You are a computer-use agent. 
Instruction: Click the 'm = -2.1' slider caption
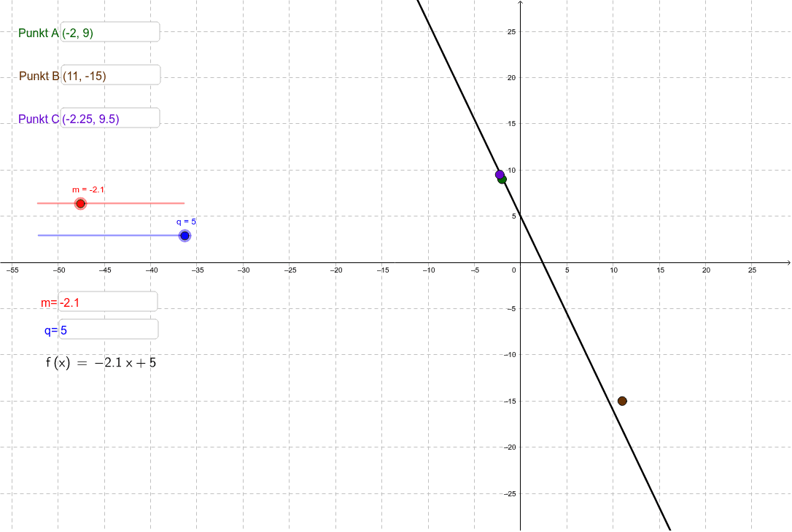tap(88, 189)
